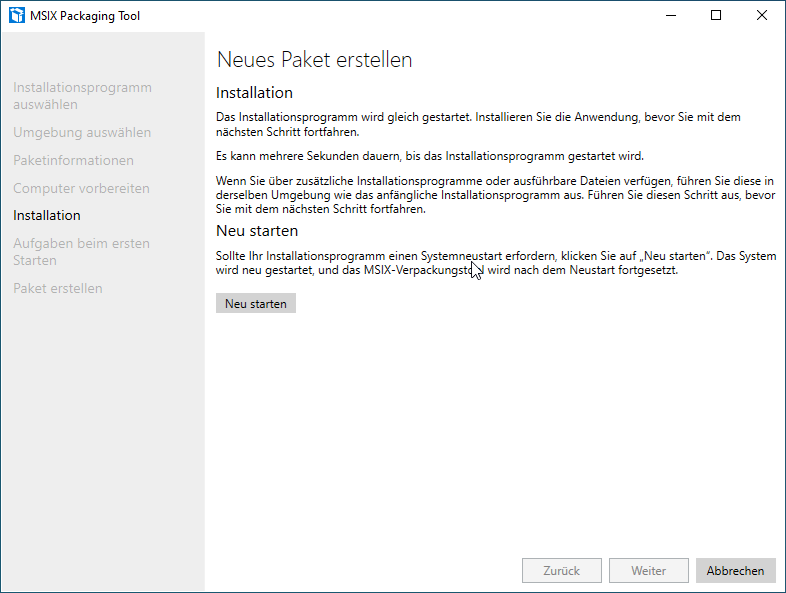This screenshot has height=593, width=786.
Task: Click the 'Installation' section heading in content
Action: pyautogui.click(x=254, y=93)
